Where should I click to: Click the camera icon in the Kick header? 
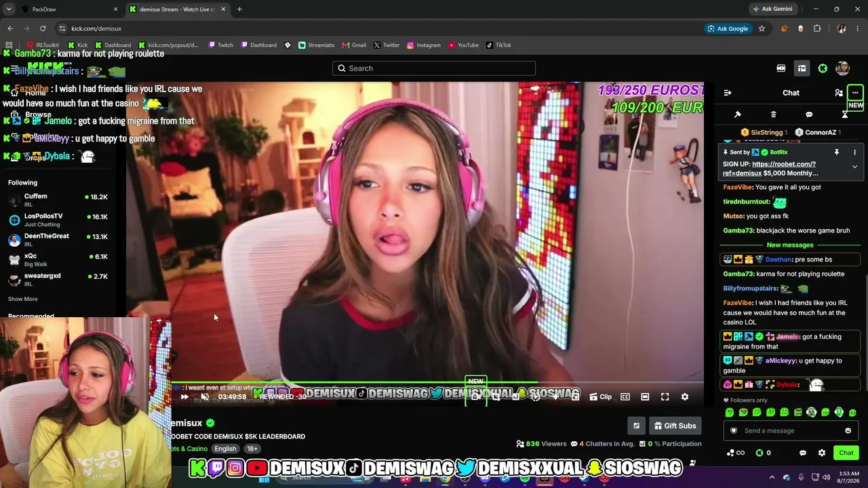click(x=781, y=68)
